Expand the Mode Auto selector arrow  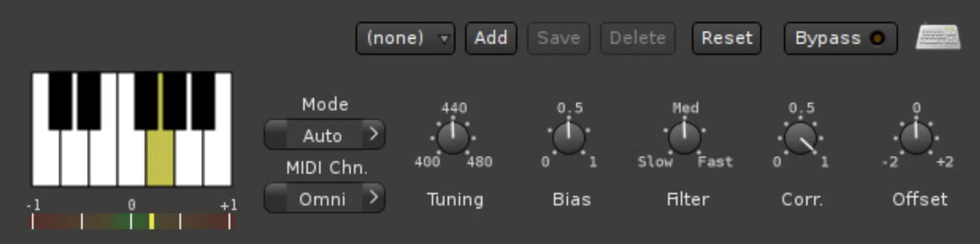coord(373,134)
